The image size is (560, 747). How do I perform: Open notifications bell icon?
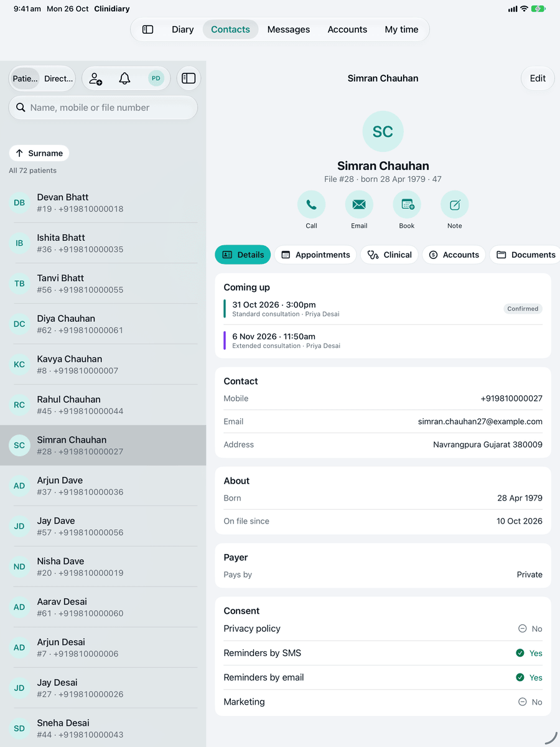125,78
